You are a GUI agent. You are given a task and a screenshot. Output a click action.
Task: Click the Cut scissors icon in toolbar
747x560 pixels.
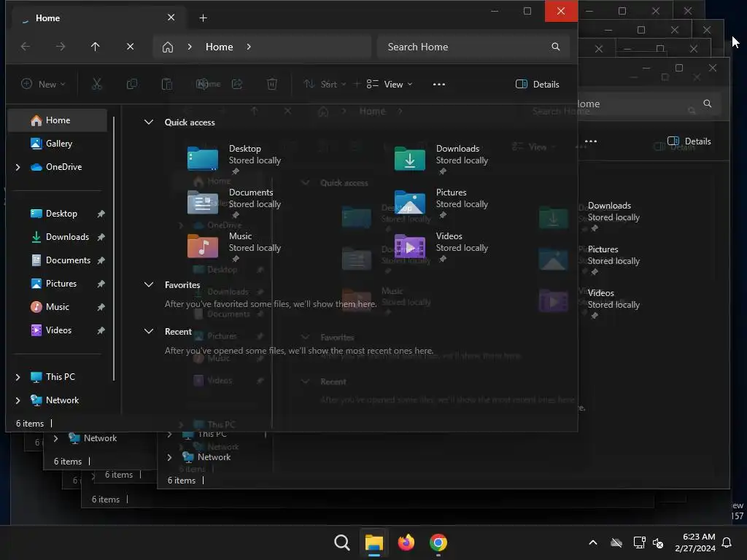pos(97,85)
